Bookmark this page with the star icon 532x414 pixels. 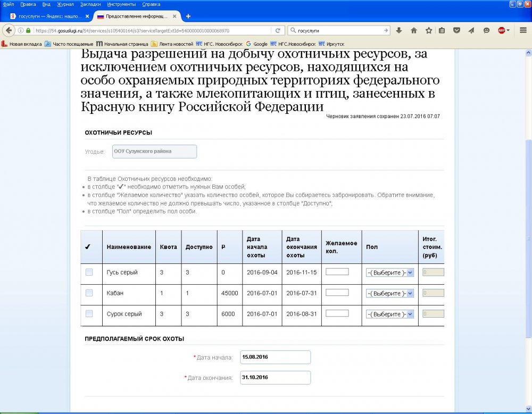429,30
